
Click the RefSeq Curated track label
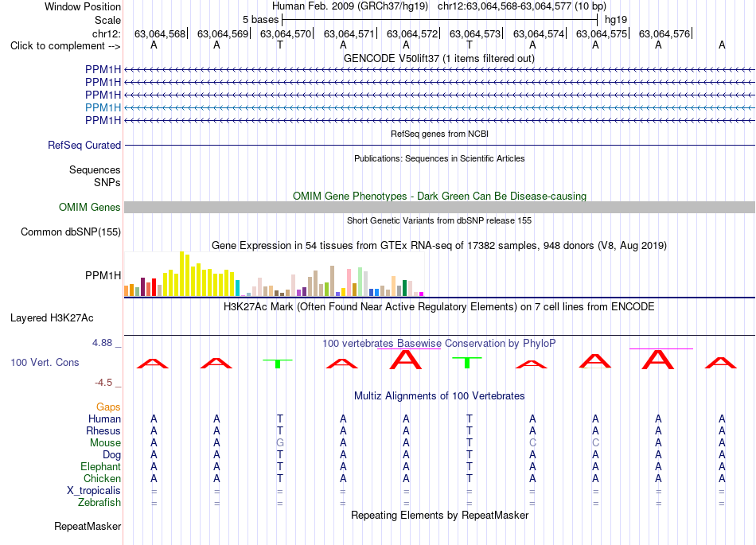point(84,145)
